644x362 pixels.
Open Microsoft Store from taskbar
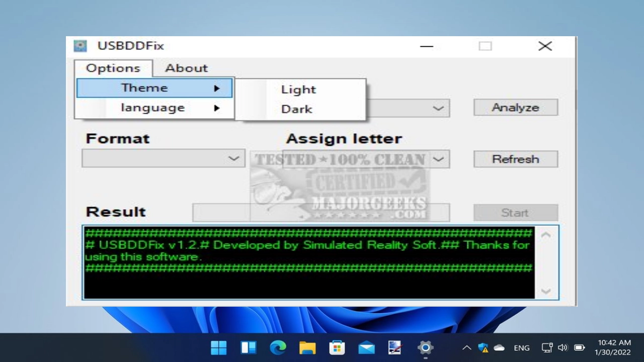tap(337, 347)
